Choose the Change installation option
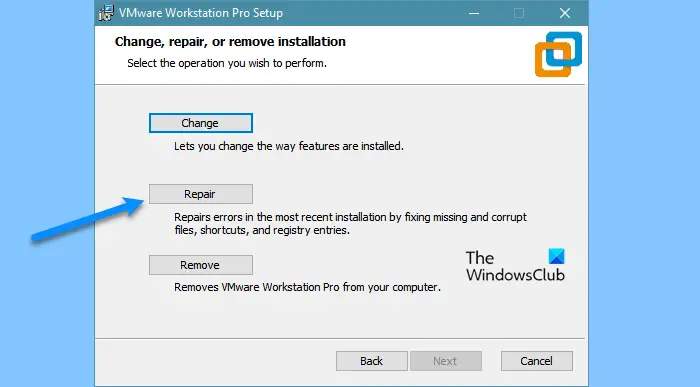 (201, 123)
